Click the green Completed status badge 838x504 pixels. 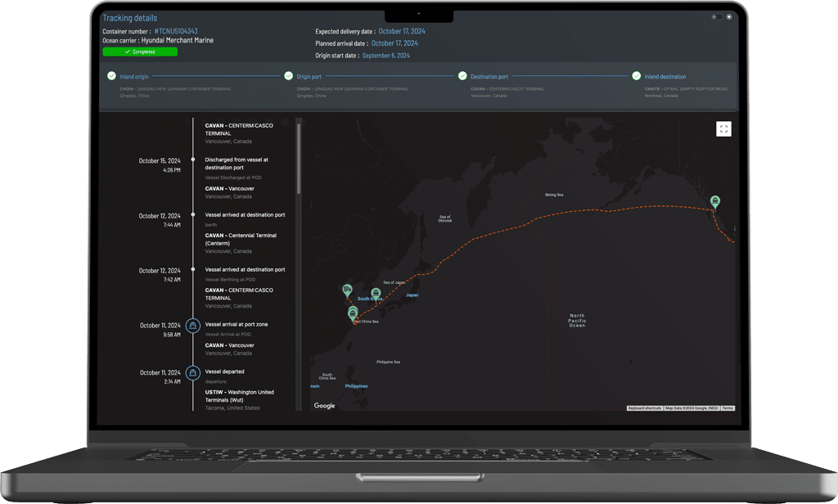(x=140, y=52)
